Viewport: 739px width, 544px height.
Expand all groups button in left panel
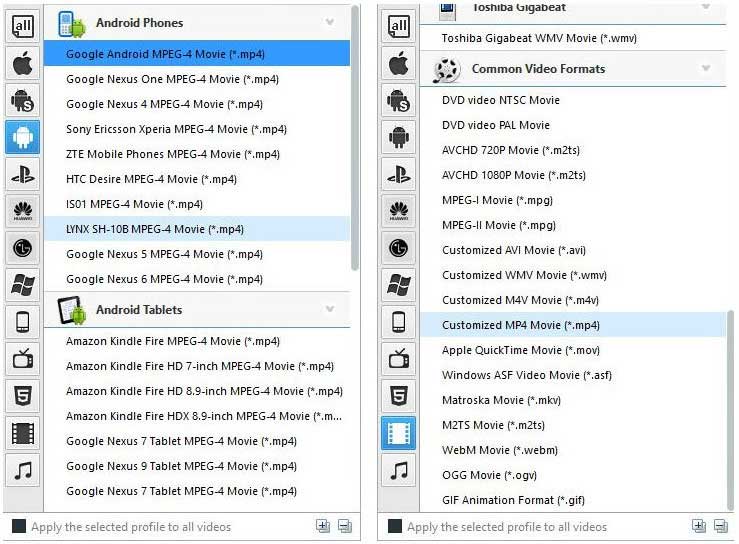click(x=323, y=526)
